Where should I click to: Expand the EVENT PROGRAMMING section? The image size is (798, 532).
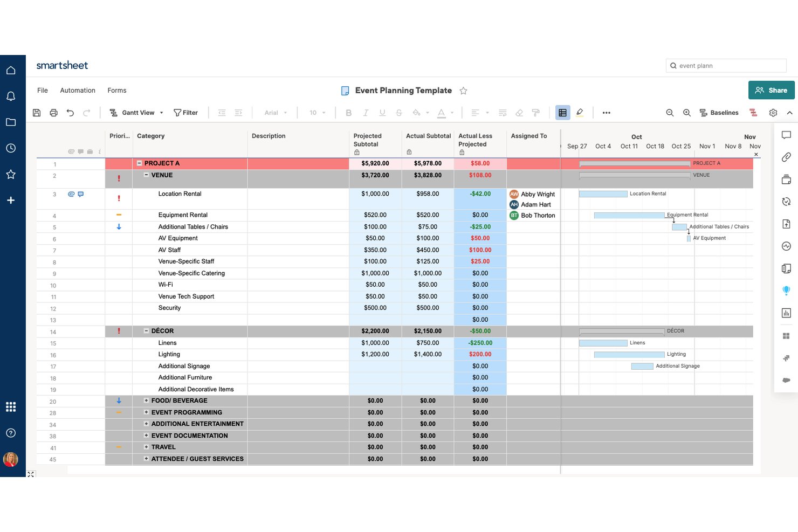[146, 412]
